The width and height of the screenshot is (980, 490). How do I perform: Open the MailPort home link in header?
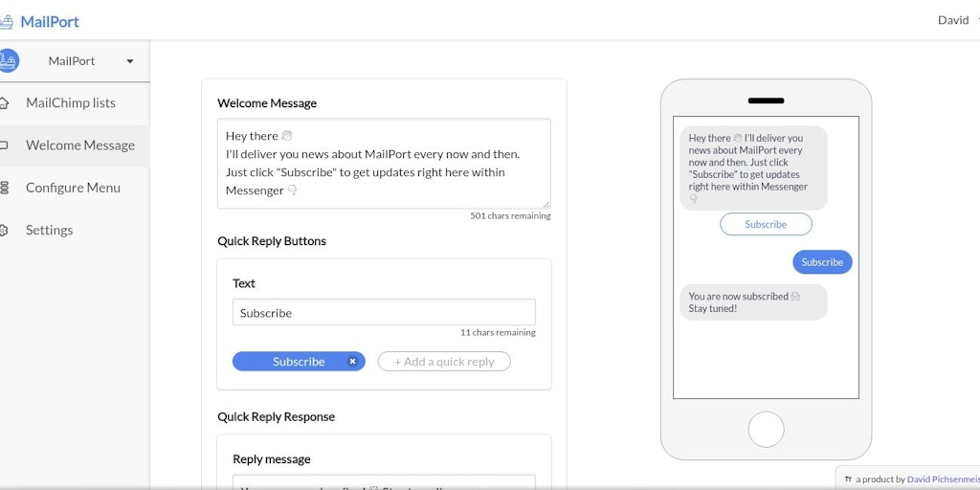[x=50, y=22]
